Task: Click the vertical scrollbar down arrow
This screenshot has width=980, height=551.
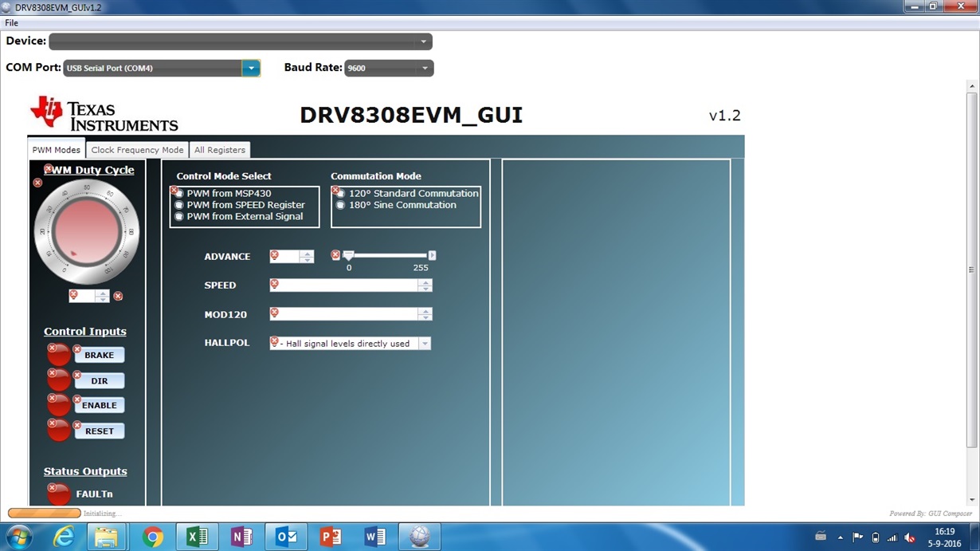Action: 971,500
